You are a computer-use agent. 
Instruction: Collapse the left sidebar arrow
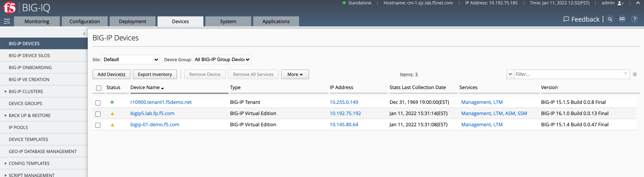[84, 34]
